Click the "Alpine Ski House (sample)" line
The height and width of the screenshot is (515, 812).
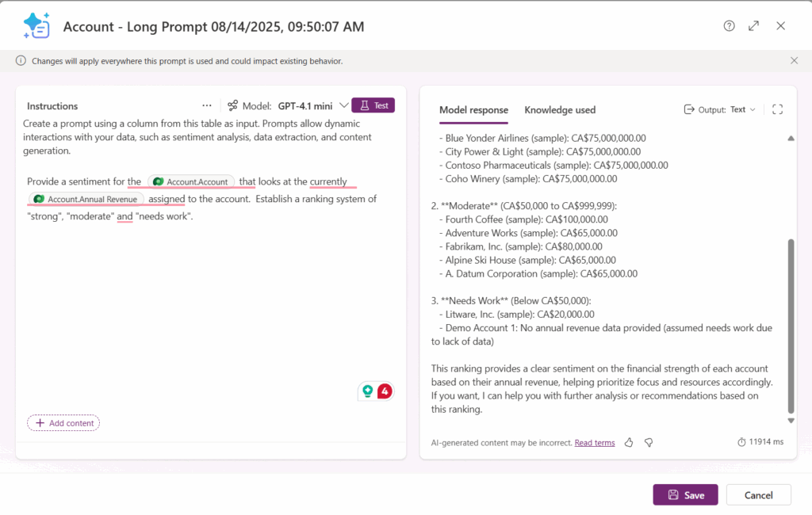point(527,260)
